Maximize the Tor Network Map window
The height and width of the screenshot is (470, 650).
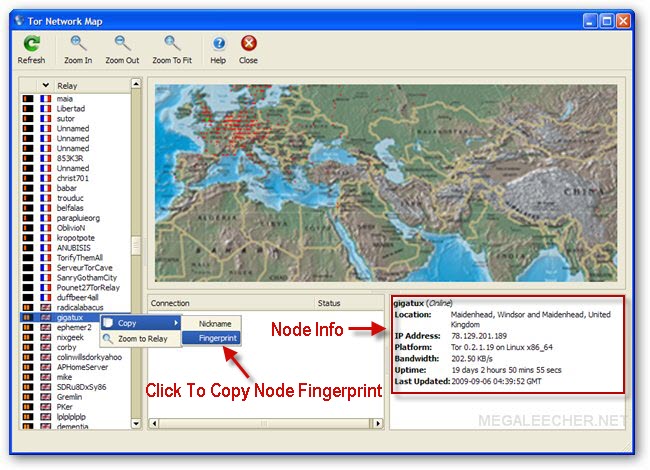pos(607,21)
